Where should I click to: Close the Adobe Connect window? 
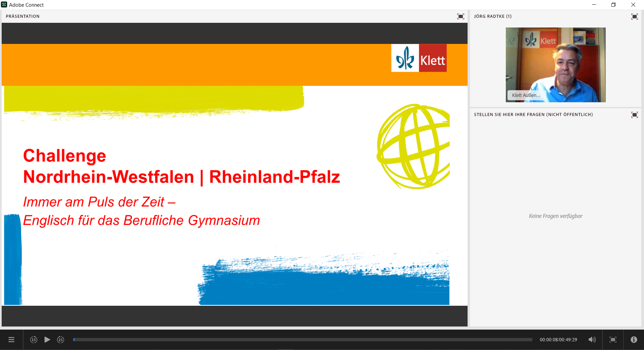pyautogui.click(x=633, y=5)
